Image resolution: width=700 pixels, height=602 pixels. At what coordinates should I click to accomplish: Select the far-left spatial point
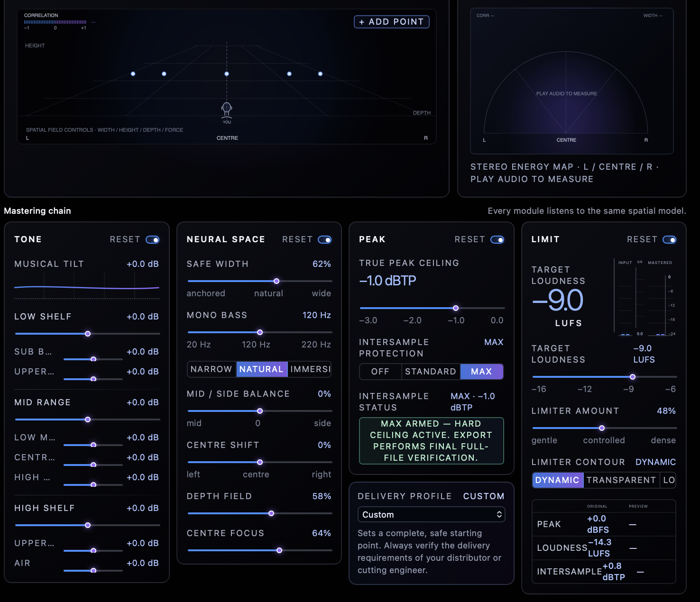[133, 74]
